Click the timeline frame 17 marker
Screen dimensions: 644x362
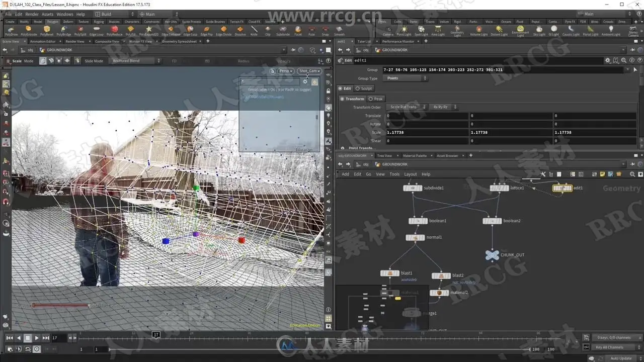156,334
